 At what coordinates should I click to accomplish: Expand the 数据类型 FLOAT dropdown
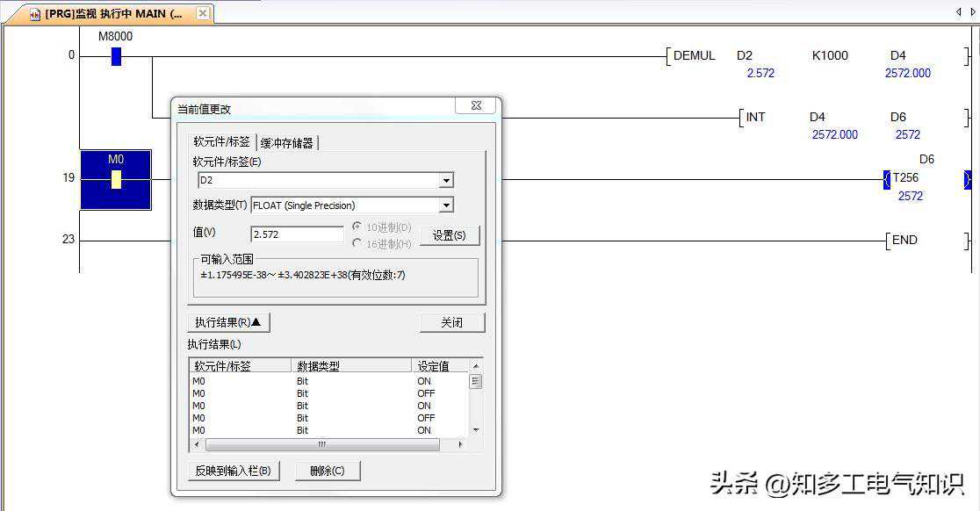tap(446, 205)
